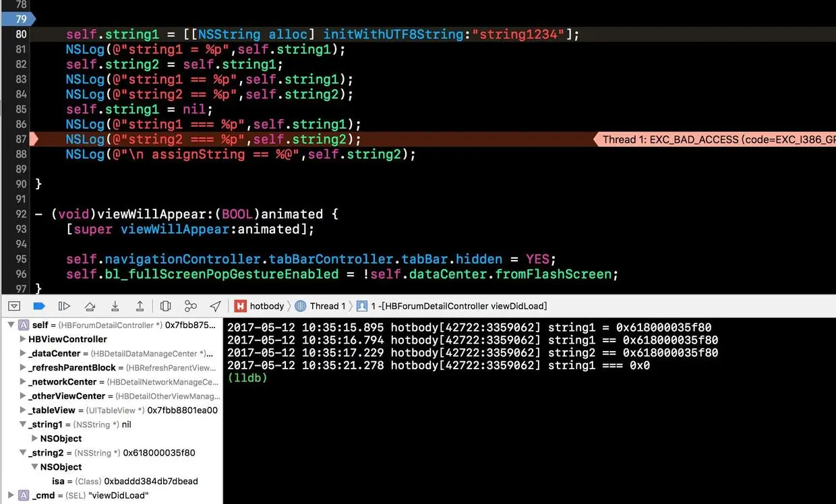Image resolution: width=836 pixels, height=504 pixels.
Task: Select the self variable's A type icon
Action: click(23, 325)
